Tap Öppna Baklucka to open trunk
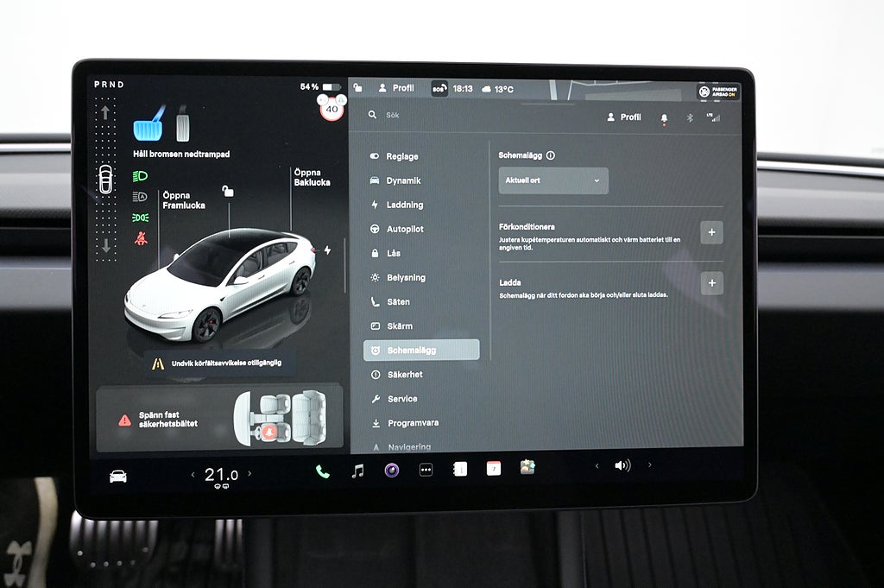 tap(312, 177)
